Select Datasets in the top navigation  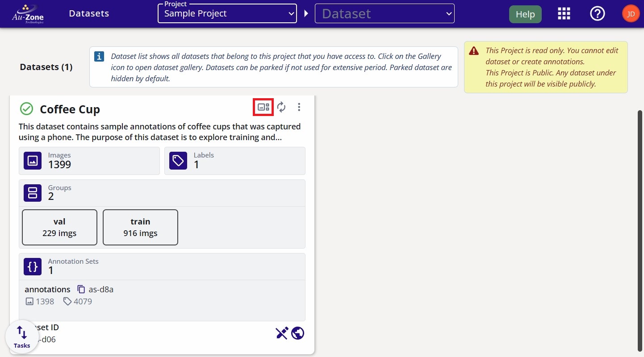tap(88, 13)
